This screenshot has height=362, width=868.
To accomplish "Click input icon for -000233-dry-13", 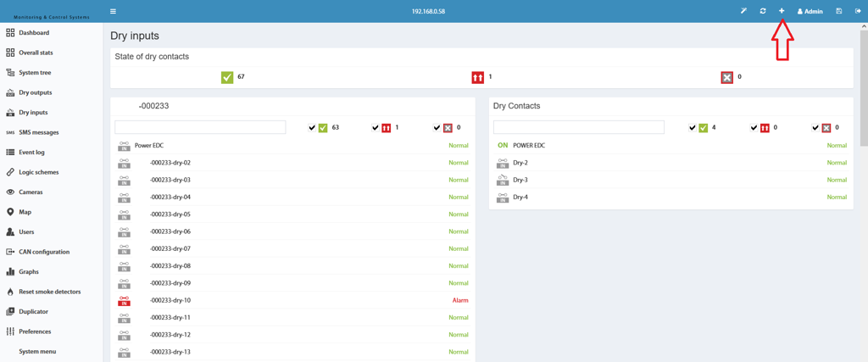I will (125, 352).
